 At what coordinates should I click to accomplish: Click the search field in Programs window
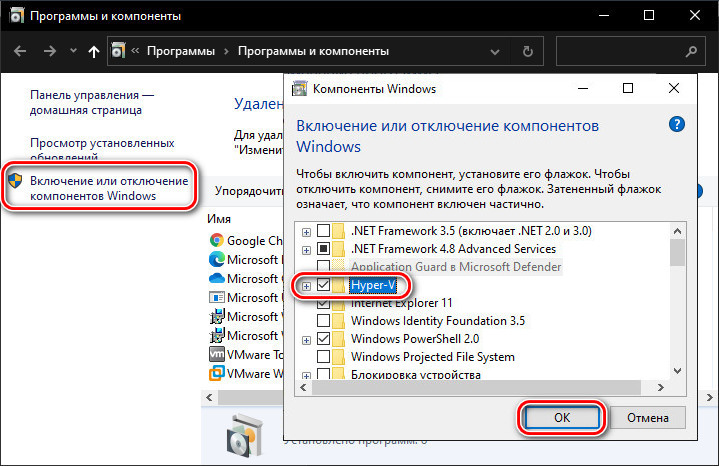tap(631, 51)
